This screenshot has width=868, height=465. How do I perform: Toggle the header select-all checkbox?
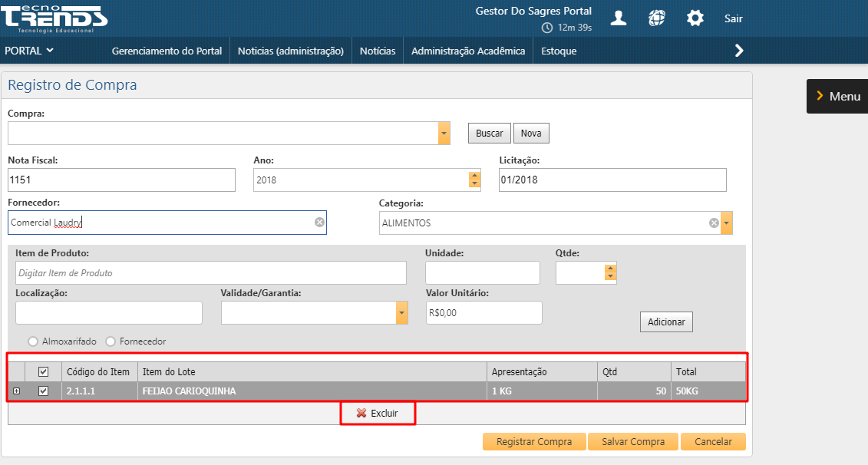[x=44, y=371]
